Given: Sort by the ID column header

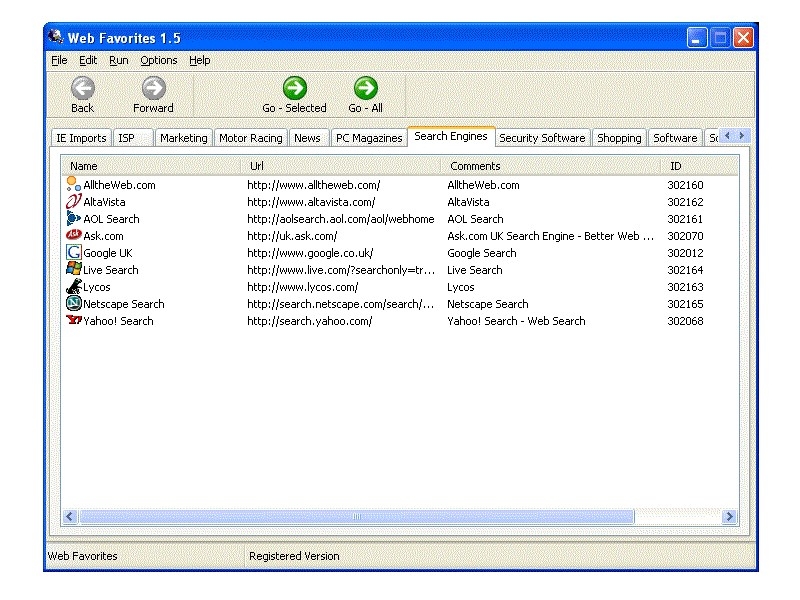Looking at the screenshot, I should (699, 166).
